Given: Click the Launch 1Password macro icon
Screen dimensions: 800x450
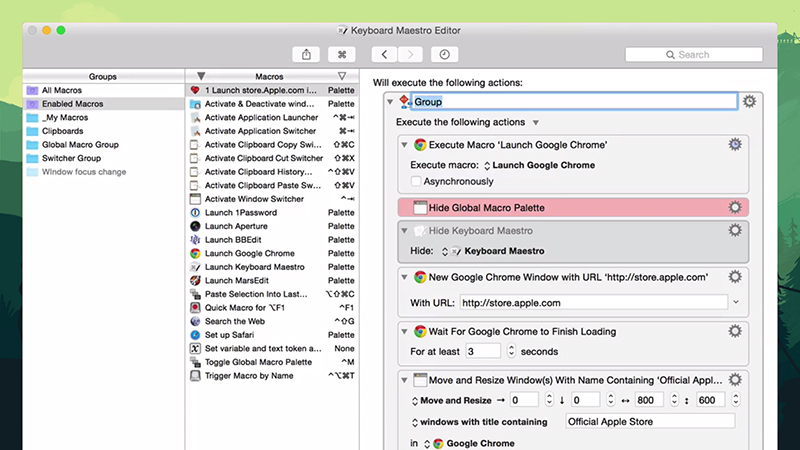Looking at the screenshot, I should tap(195, 213).
